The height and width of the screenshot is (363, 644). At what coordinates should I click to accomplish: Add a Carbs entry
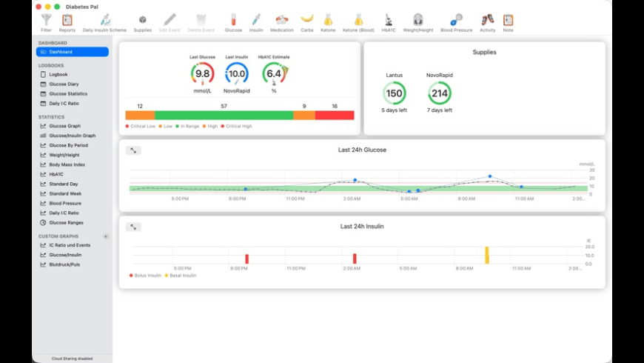[306, 23]
